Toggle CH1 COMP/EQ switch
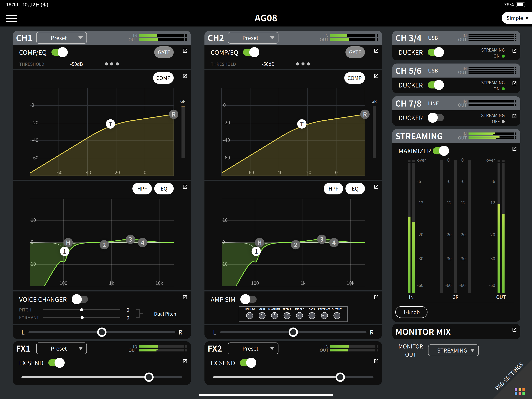The image size is (532, 399). tap(60, 52)
